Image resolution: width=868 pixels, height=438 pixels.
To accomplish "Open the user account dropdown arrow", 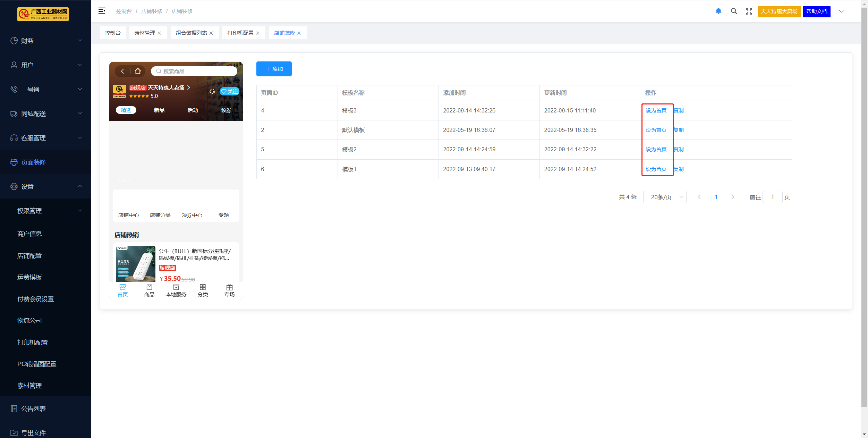I will coord(841,11).
